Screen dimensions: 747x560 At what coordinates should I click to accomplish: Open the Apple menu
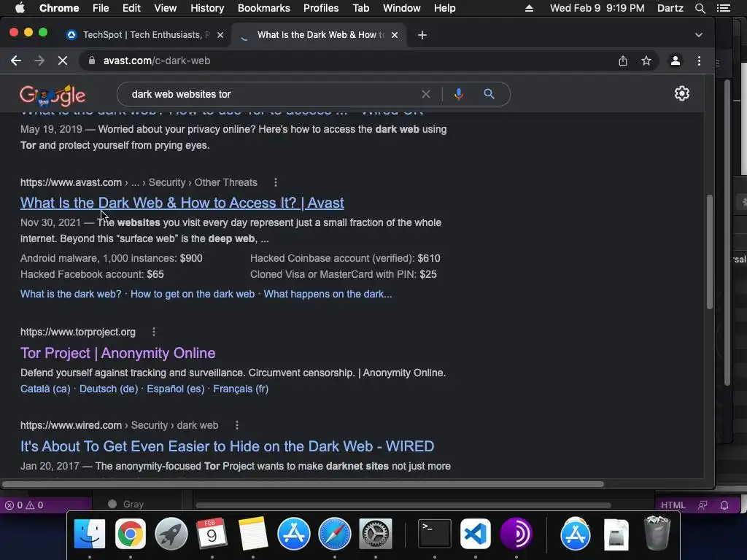click(20, 8)
